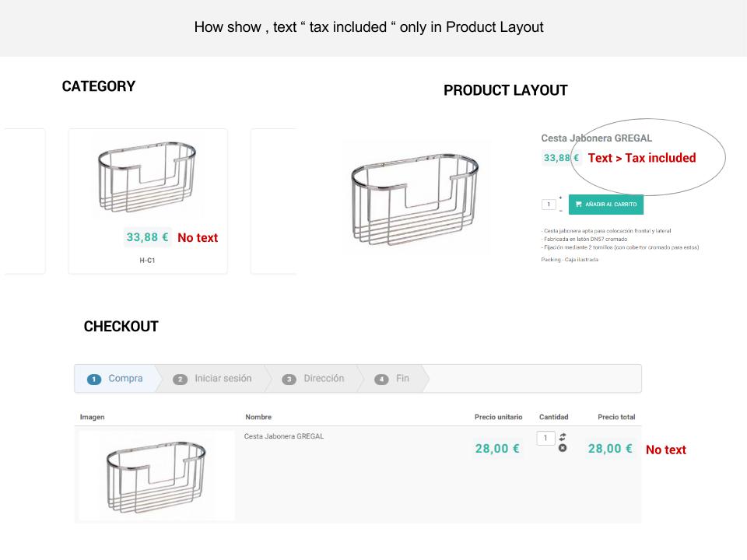This screenshot has width=747, height=560.
Task: Open the Compra checkout step
Action: (x=124, y=379)
